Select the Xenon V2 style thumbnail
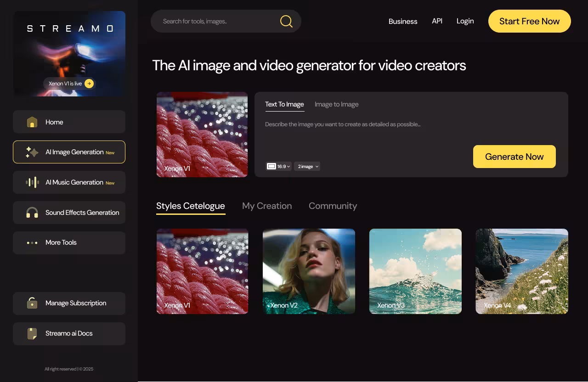This screenshot has height=382, width=588. [309, 271]
